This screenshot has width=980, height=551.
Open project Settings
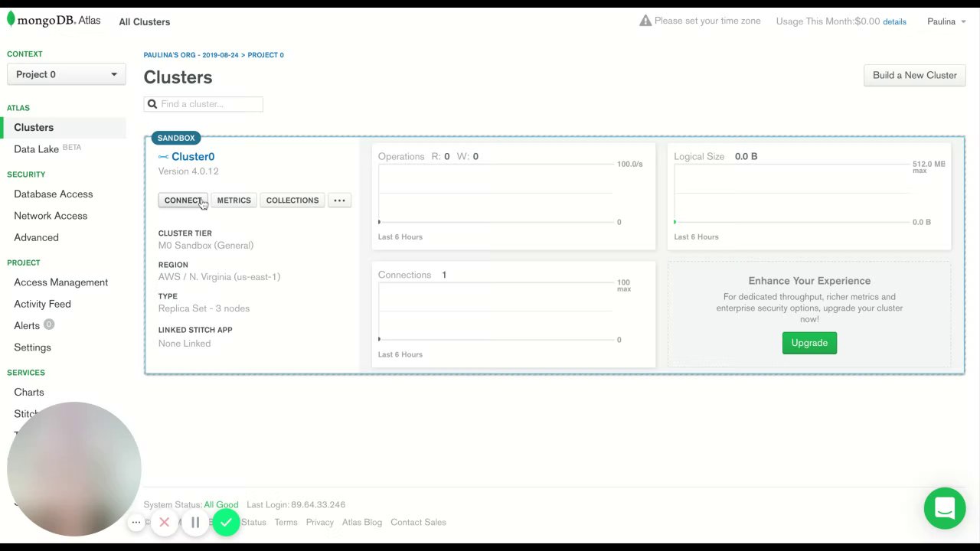pos(32,347)
